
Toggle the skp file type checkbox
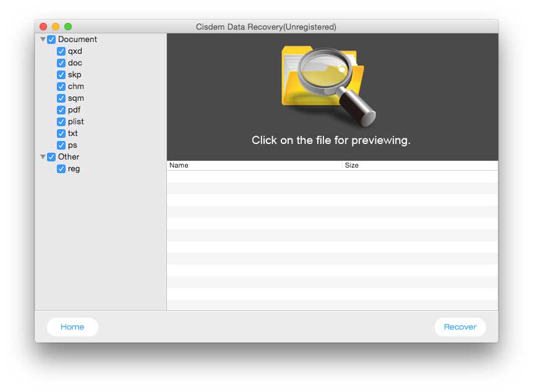(x=61, y=75)
